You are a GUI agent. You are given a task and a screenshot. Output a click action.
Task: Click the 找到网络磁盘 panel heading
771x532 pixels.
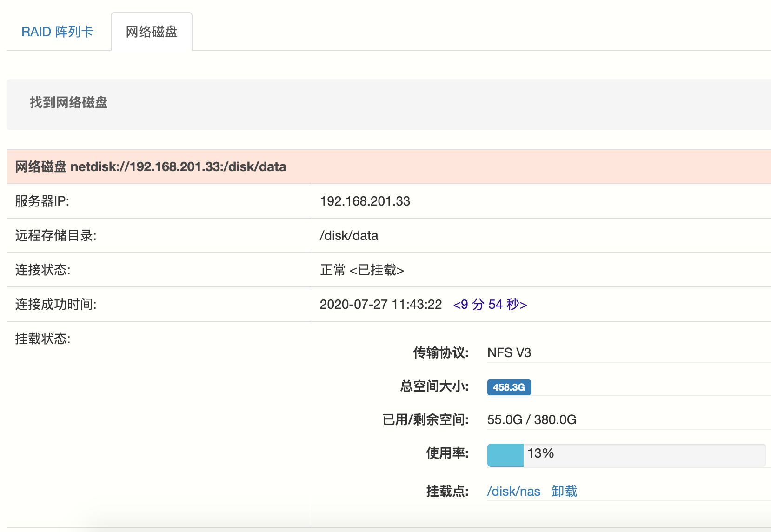click(x=69, y=102)
